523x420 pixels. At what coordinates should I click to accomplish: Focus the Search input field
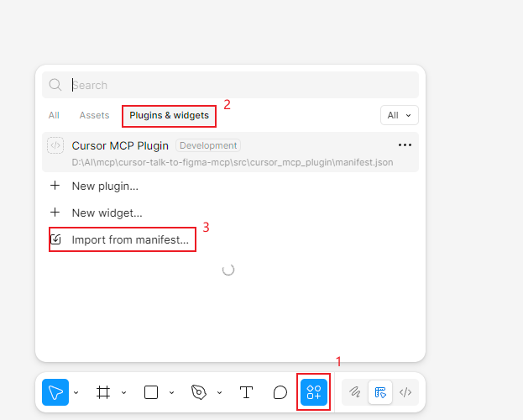pyautogui.click(x=235, y=85)
